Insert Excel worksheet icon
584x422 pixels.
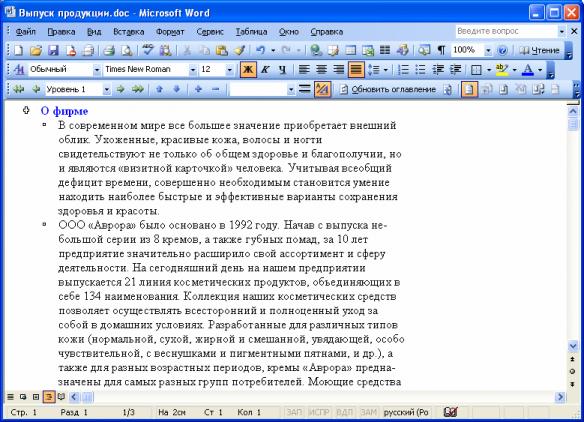coord(368,50)
